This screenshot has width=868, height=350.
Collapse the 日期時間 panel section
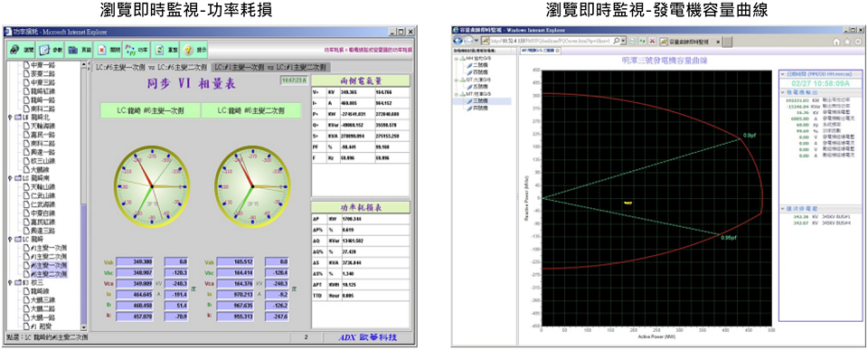[x=783, y=74]
